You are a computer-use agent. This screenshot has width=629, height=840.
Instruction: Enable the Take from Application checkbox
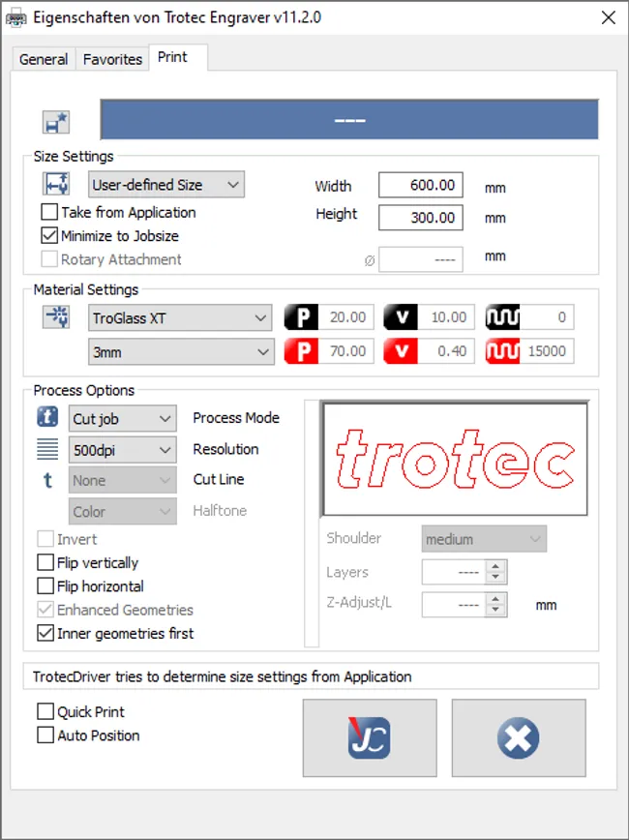pos(49,212)
